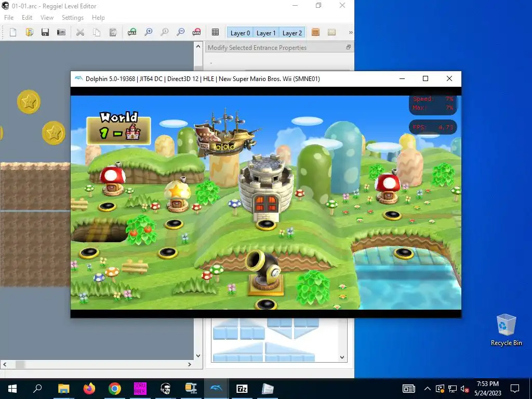Click the level canvas scroll up arrow

(x=198, y=46)
